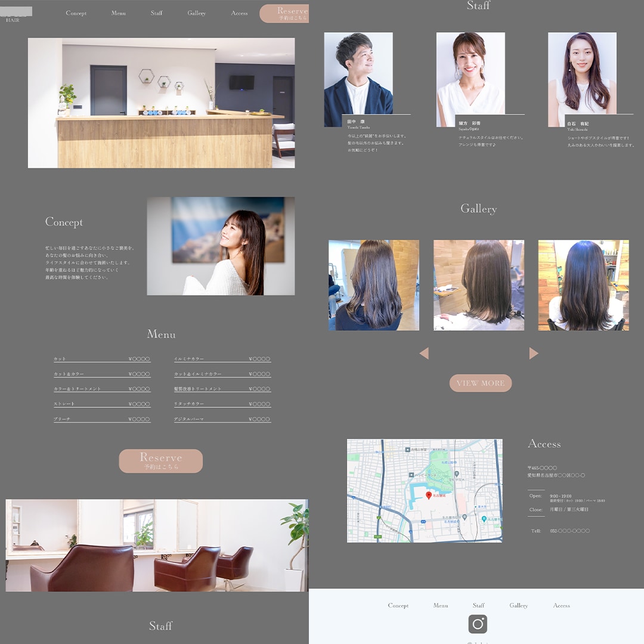
Task: Open the first gallery hairstyle photo
Action: click(374, 286)
